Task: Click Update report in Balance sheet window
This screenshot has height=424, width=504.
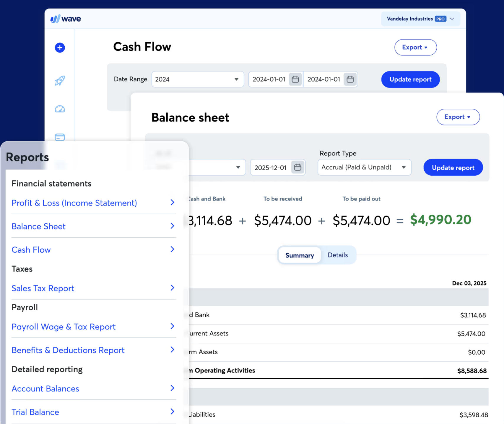Action: pyautogui.click(x=453, y=167)
